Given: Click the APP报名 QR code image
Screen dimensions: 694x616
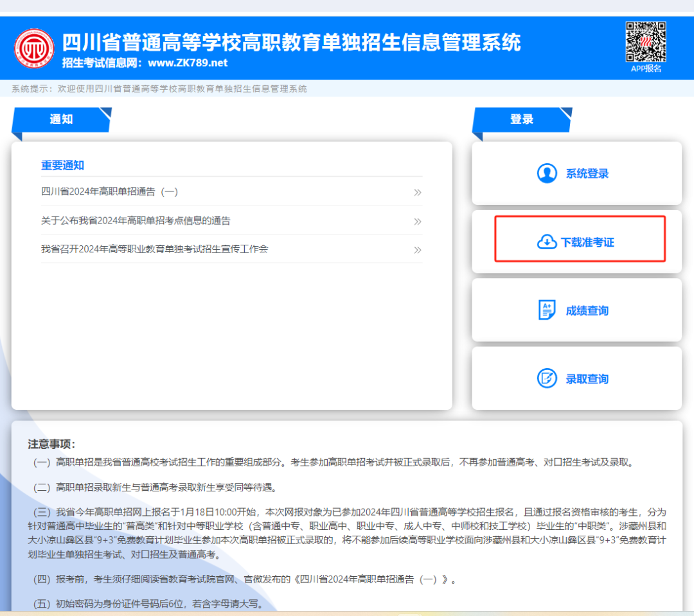Looking at the screenshot, I should point(646,41).
